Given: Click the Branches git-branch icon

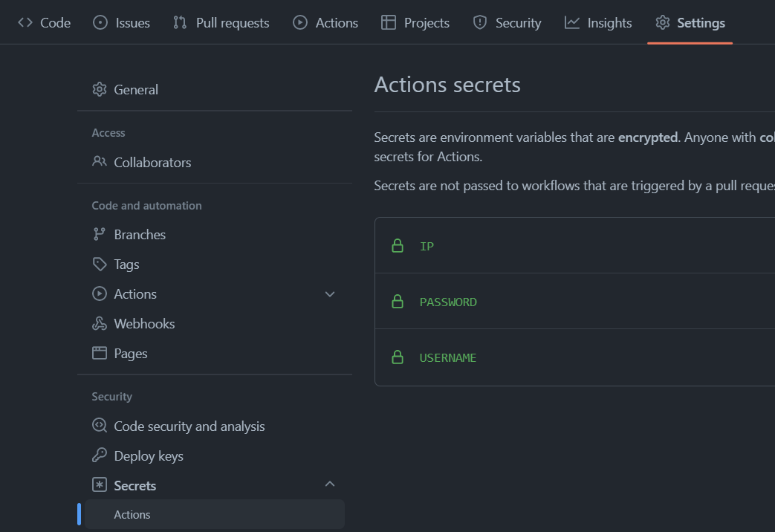Looking at the screenshot, I should 99,234.
